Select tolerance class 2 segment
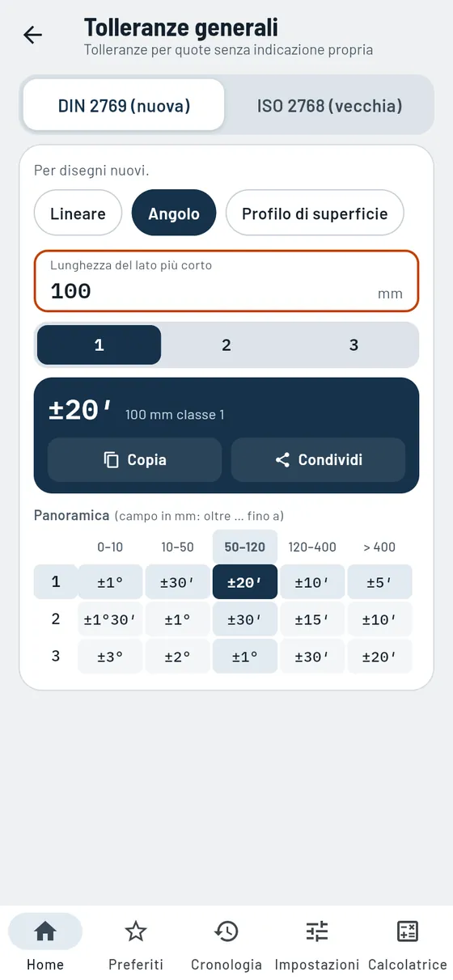Viewport: 453px width, 980px height. click(226, 345)
